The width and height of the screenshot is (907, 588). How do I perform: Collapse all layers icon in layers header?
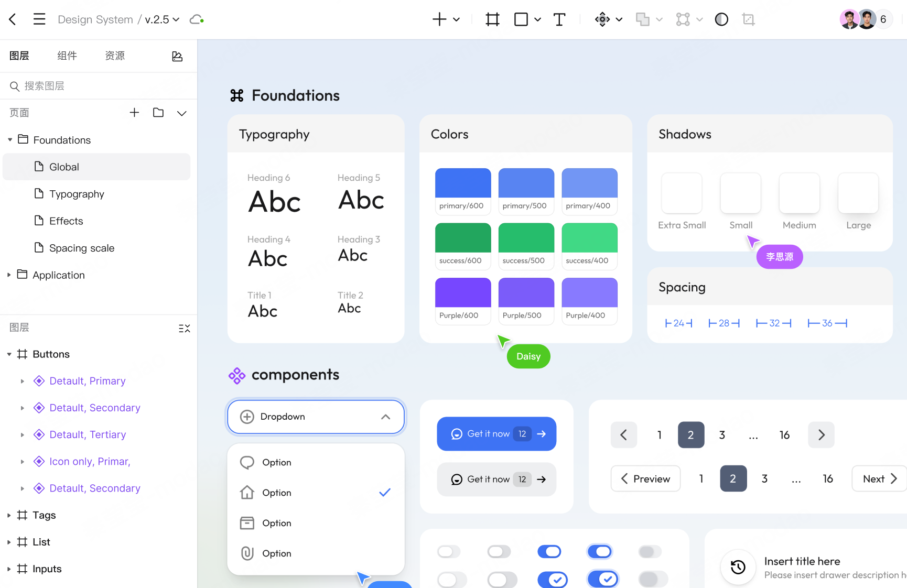(x=184, y=328)
